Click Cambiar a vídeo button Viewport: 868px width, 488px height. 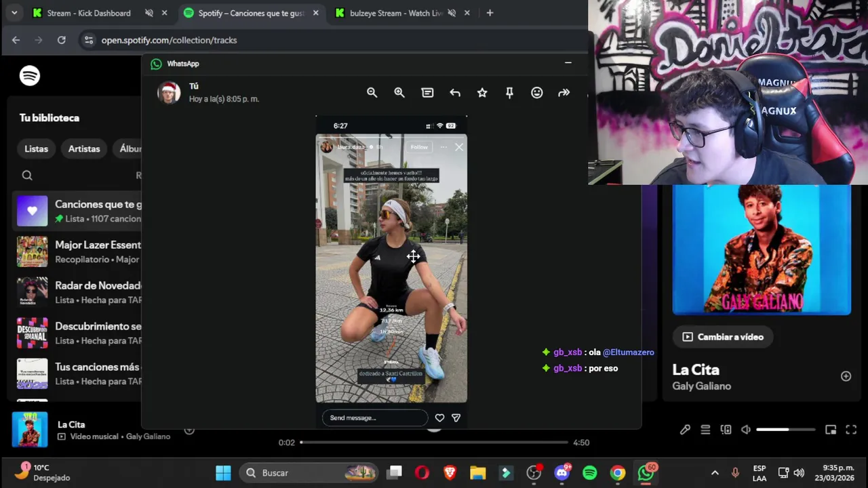(724, 337)
